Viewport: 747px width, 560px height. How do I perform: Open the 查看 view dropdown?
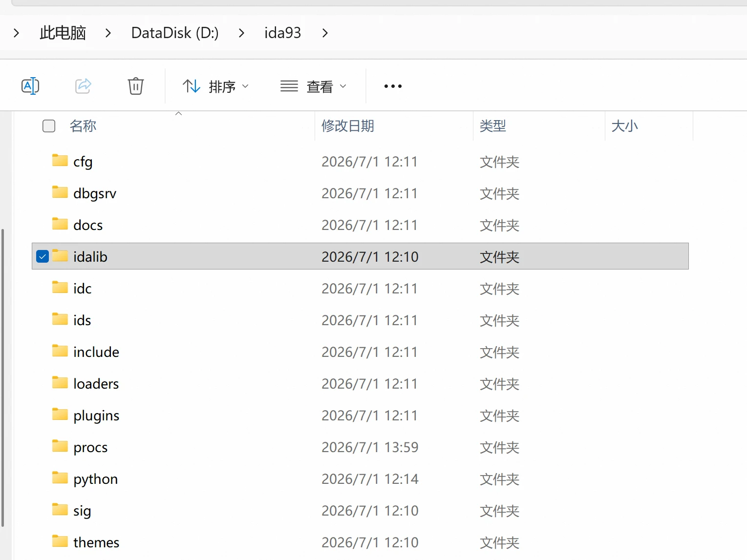click(x=313, y=86)
